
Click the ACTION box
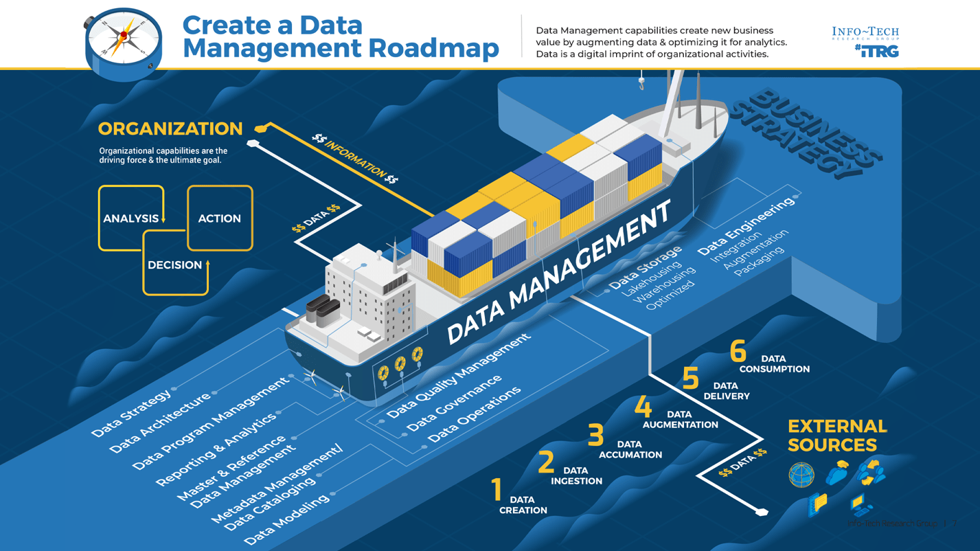point(220,218)
